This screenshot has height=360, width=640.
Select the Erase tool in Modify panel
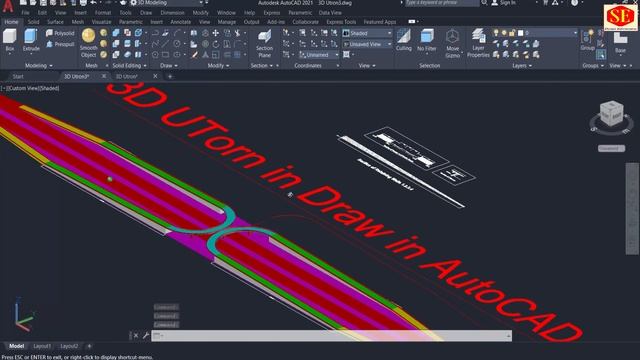pyautogui.click(x=195, y=54)
